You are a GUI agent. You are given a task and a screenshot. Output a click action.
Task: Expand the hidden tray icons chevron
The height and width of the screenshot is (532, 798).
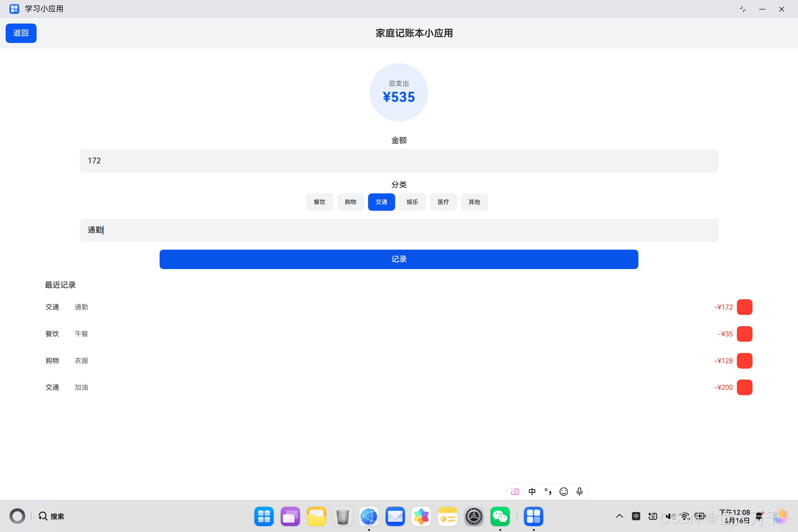pos(619,516)
